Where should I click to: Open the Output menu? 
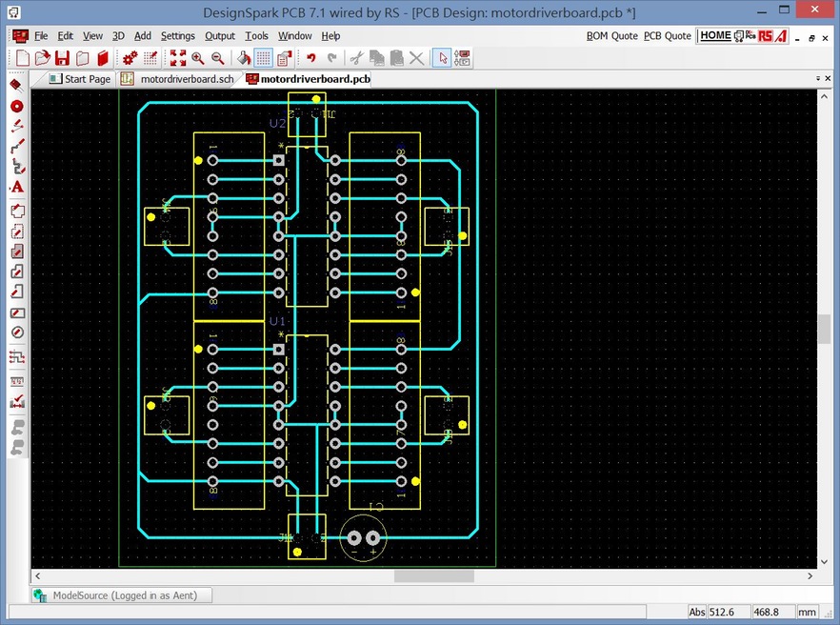[220, 36]
